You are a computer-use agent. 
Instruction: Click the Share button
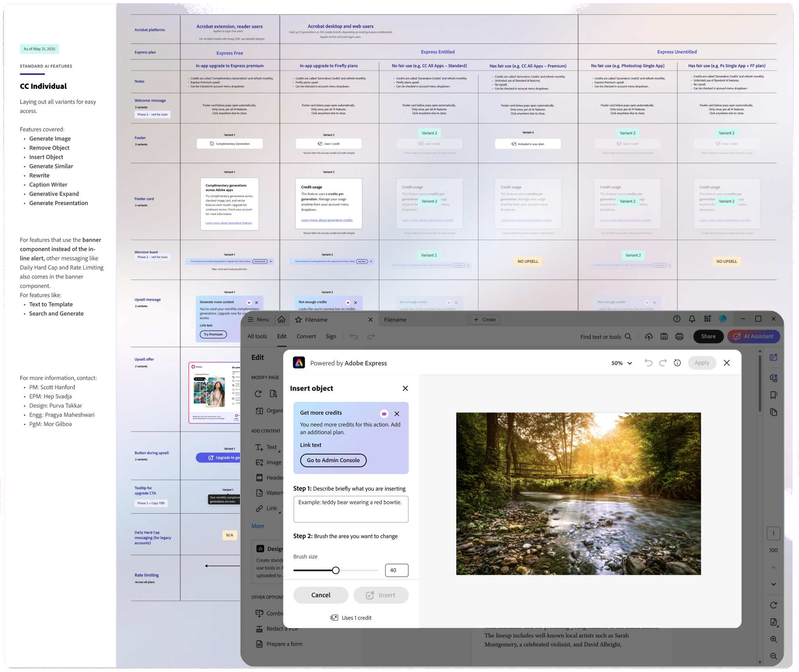[x=708, y=336]
